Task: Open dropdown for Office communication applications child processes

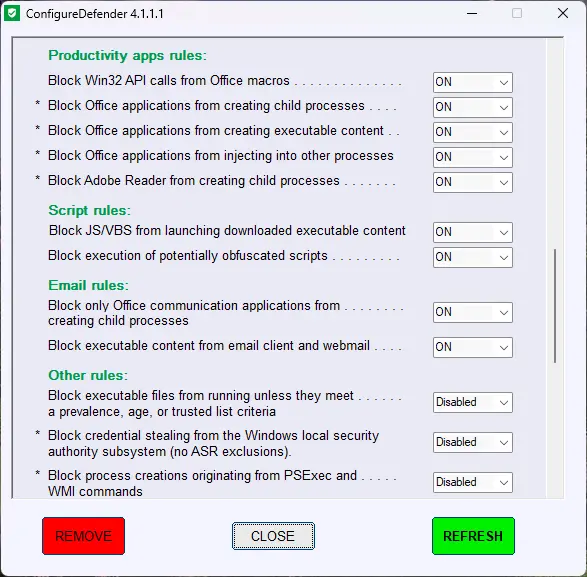Action: point(472,312)
